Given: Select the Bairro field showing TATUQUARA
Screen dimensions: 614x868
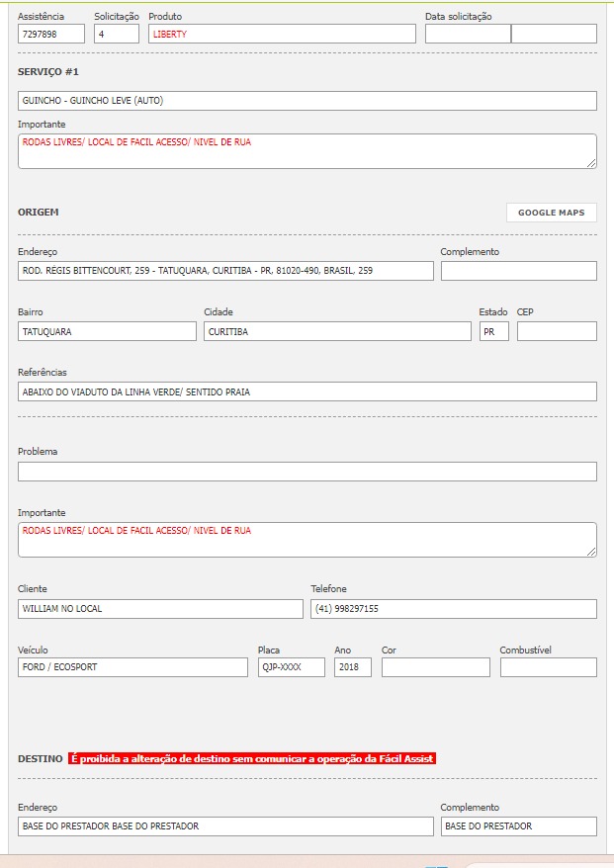Looking at the screenshot, I should [x=107, y=331].
